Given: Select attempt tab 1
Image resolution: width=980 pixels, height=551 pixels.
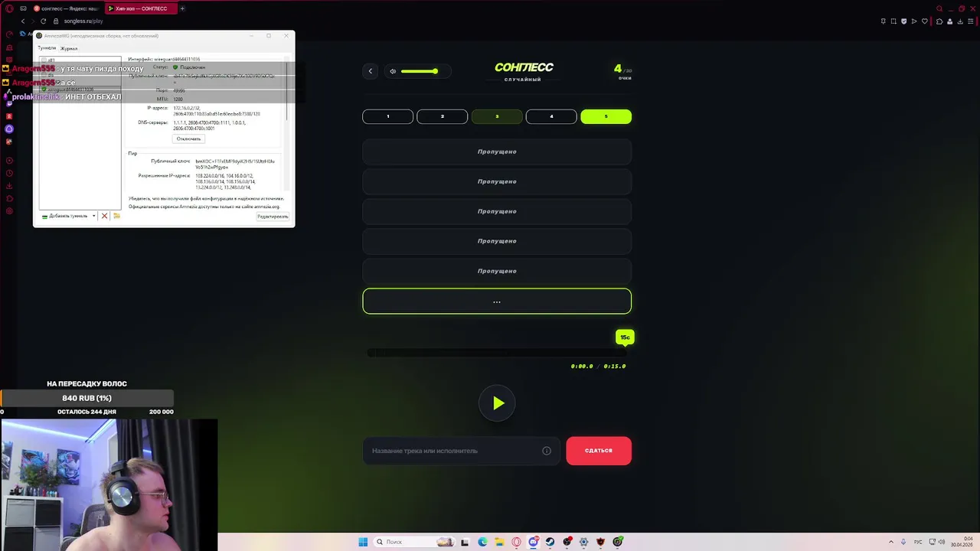Looking at the screenshot, I should (387, 116).
